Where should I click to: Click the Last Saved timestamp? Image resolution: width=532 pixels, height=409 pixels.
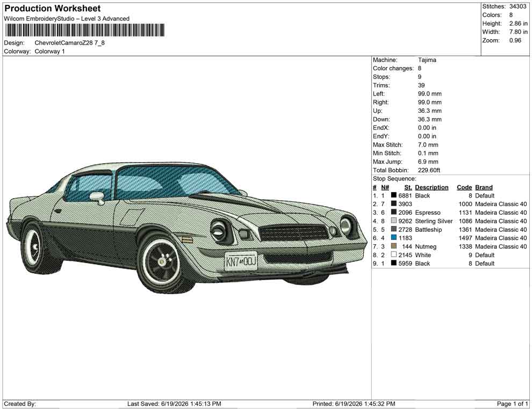tap(174, 404)
